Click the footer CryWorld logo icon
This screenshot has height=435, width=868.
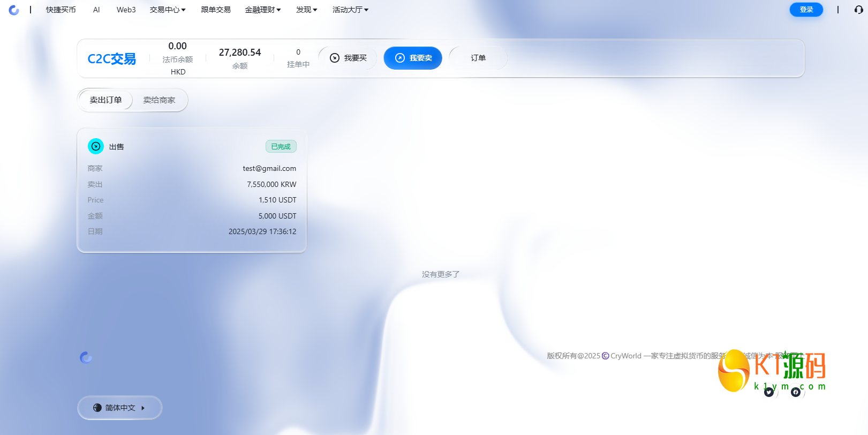(86, 357)
